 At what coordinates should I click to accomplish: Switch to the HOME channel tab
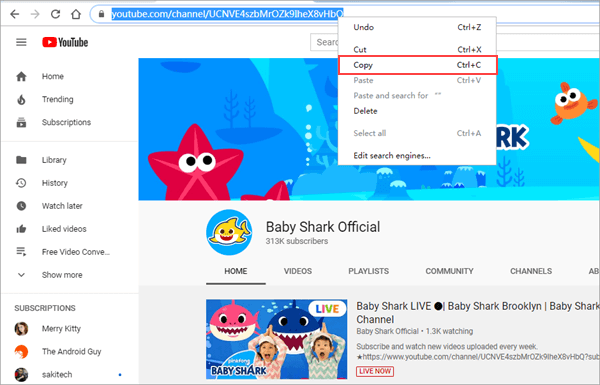(x=236, y=271)
